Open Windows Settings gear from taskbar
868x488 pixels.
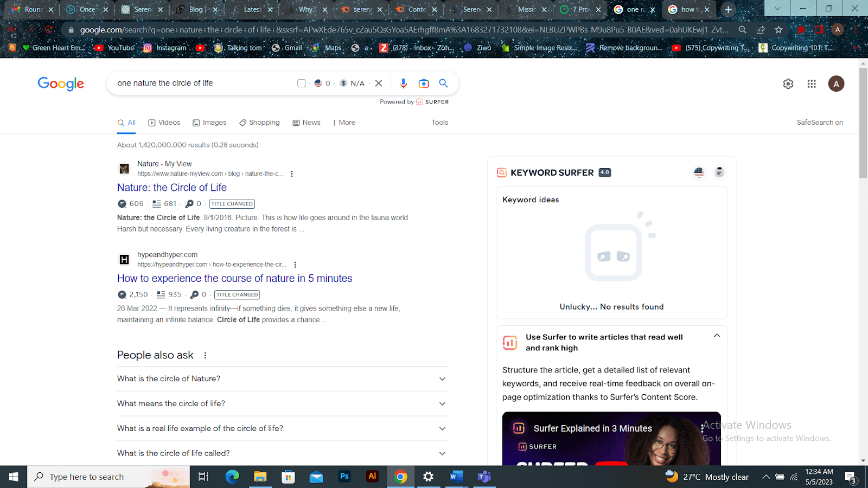click(x=429, y=477)
